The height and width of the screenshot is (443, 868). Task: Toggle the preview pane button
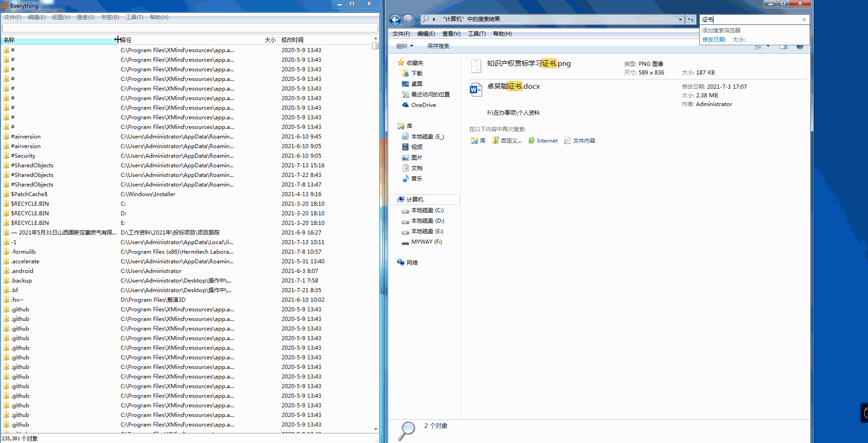(x=783, y=46)
